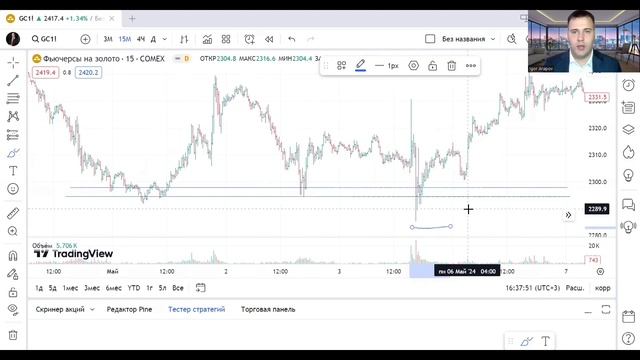Open drawing settings gear in floating toolbar

[413, 66]
